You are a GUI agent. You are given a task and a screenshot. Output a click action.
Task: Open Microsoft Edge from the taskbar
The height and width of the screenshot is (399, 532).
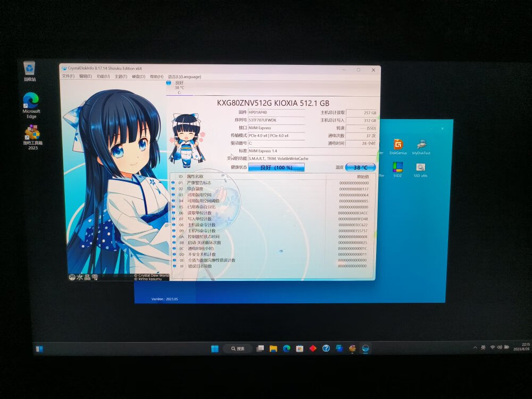pos(287,348)
